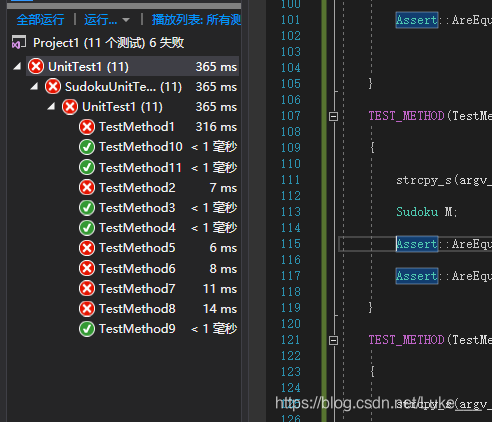Click line number 110 in the gutter
Screen dimensions: 492x422
[x=291, y=164]
